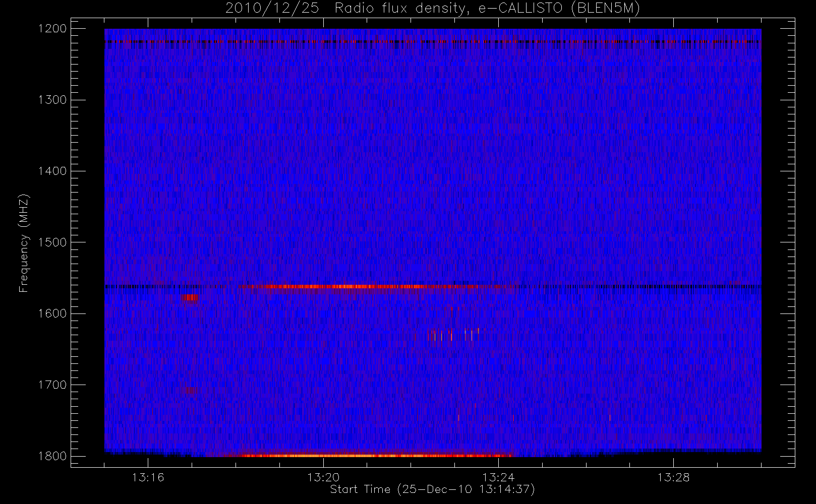This screenshot has width=816, height=504.
Task: Select the 1200 frequency tick label
Action: (x=52, y=29)
